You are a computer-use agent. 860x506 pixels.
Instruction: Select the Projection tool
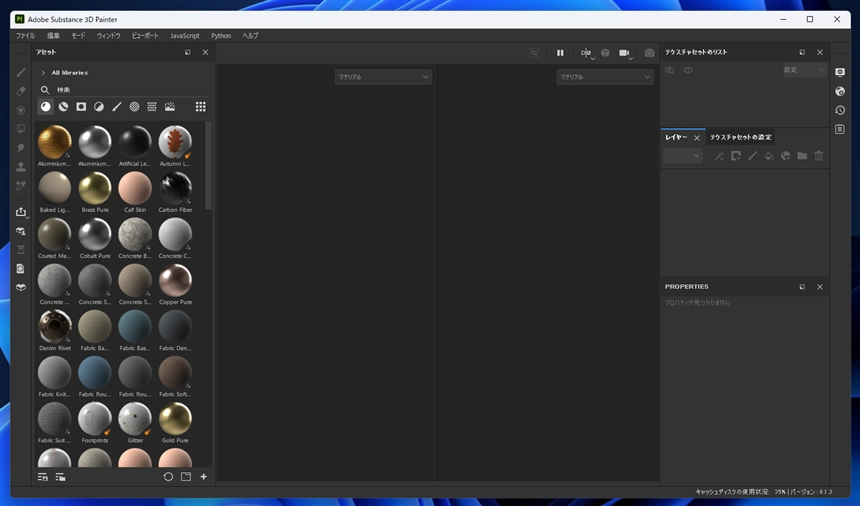(21, 110)
